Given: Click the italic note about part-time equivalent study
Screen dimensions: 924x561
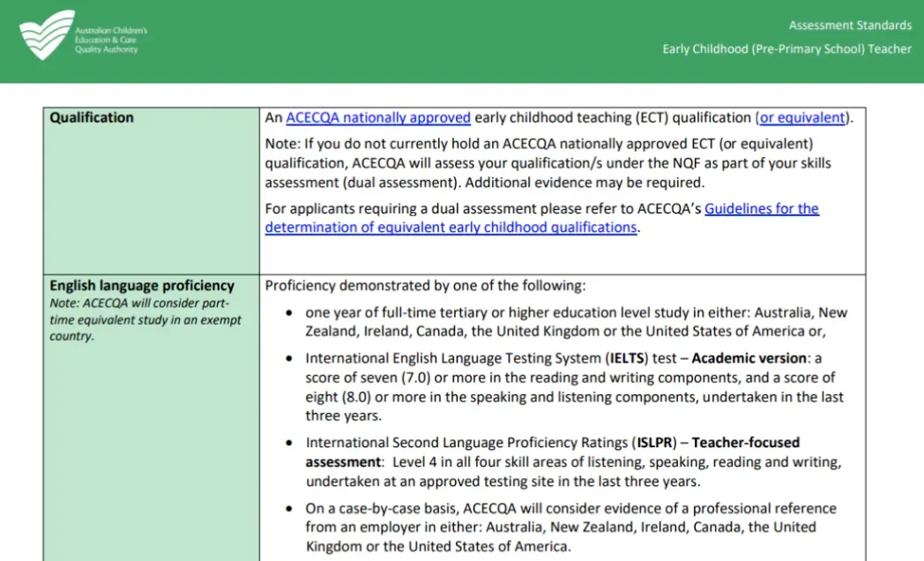Looking at the screenshot, I should click(145, 320).
